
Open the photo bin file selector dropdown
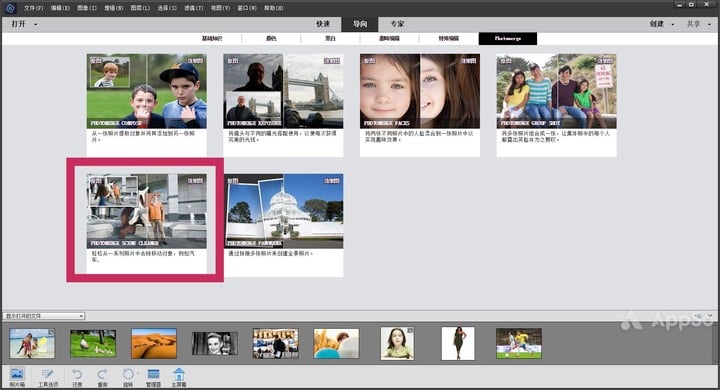point(44,316)
